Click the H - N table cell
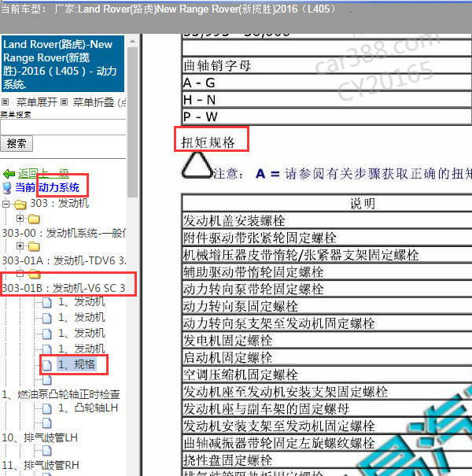472x476 pixels. click(326, 99)
